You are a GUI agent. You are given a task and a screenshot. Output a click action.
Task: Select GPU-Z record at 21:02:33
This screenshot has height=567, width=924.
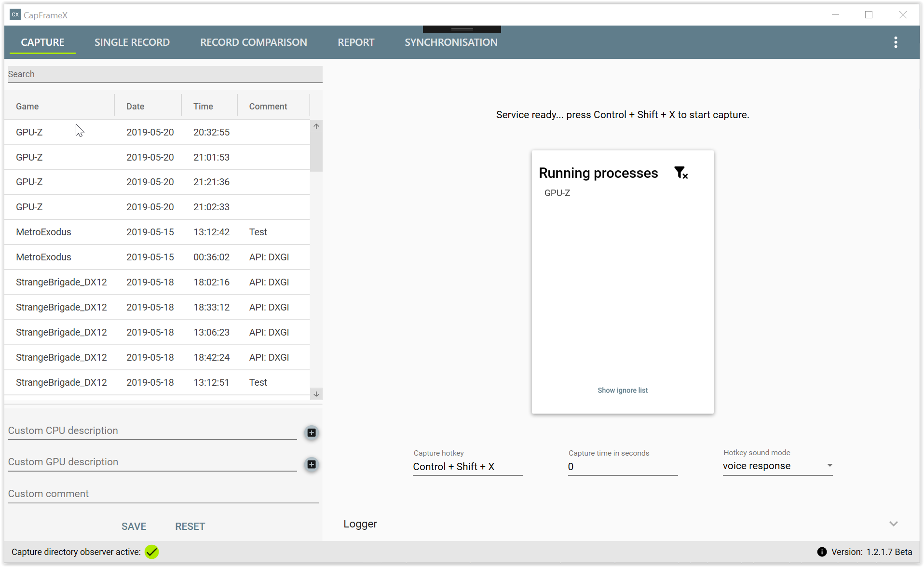coord(157,207)
